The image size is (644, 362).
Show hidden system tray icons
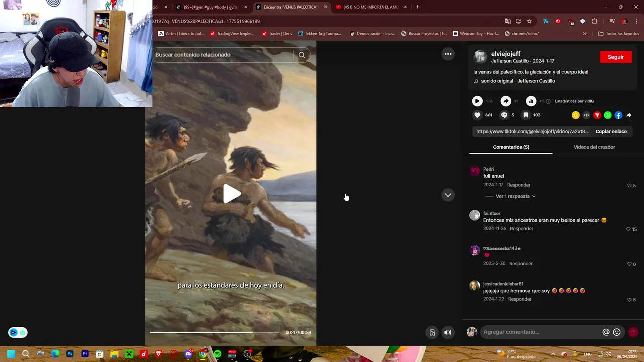click(x=553, y=354)
